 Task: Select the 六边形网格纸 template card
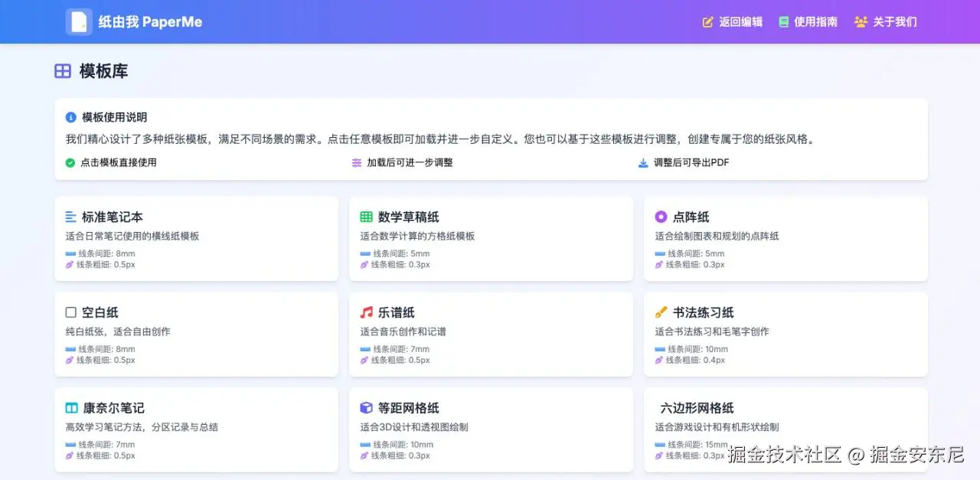point(786,429)
